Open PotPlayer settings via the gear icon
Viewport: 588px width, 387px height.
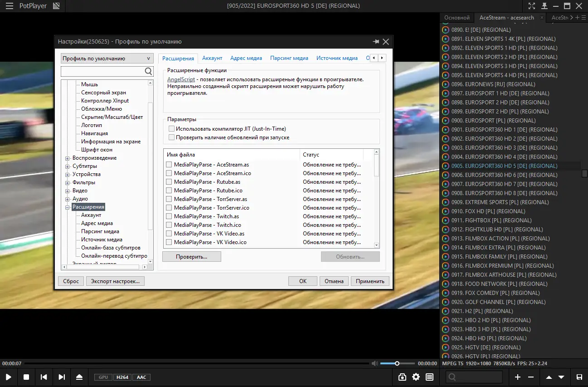tap(415, 377)
